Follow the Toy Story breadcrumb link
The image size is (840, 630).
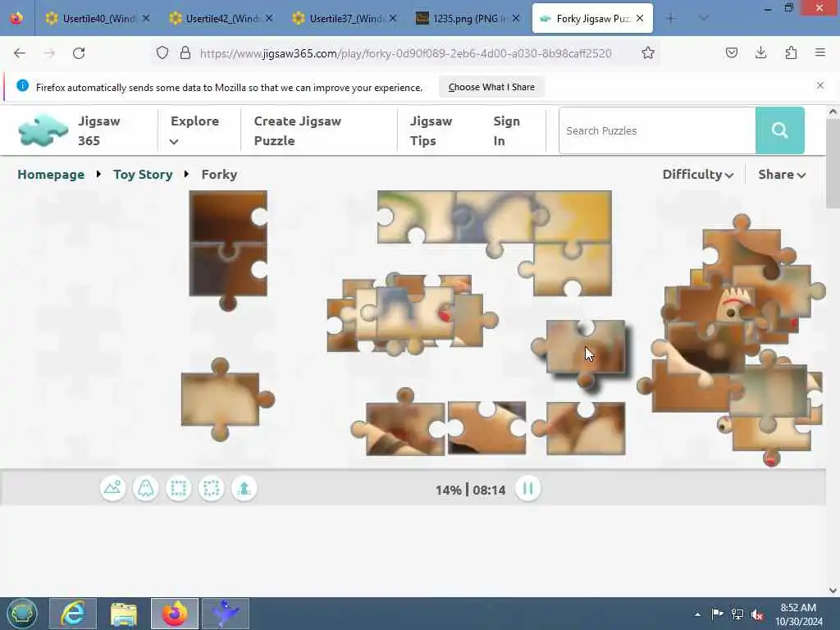(x=143, y=175)
